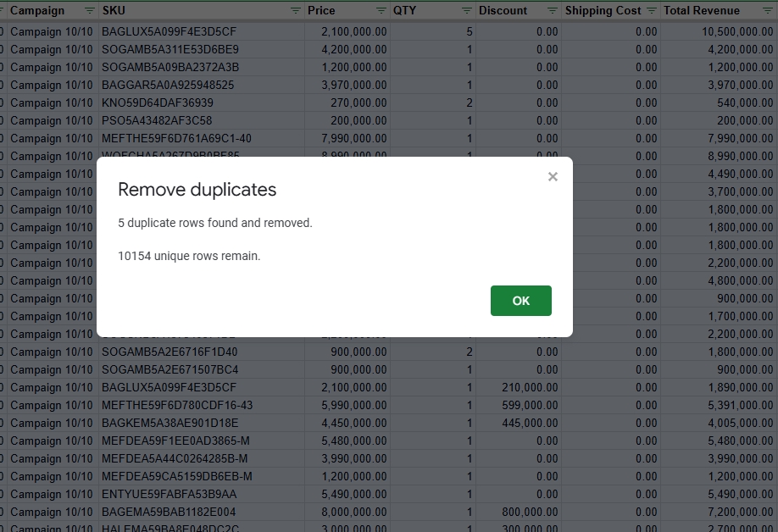Screen dimensions: 778x532
Task: Select SKU cell PSO5A43482AF3C58
Action: pos(202,121)
